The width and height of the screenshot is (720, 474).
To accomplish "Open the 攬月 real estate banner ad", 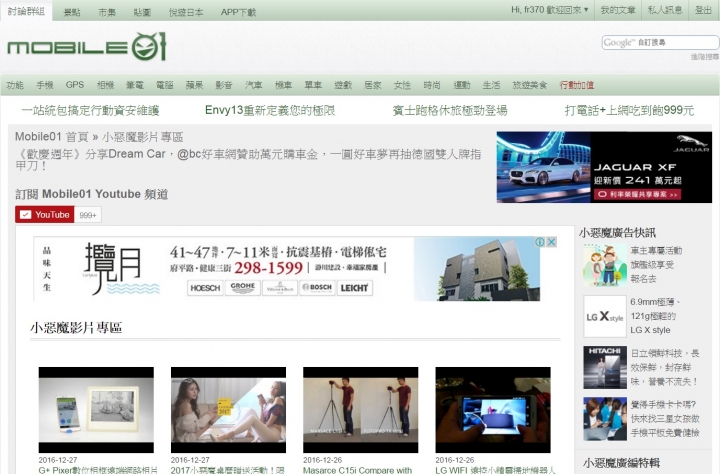I will pyautogui.click(x=287, y=269).
